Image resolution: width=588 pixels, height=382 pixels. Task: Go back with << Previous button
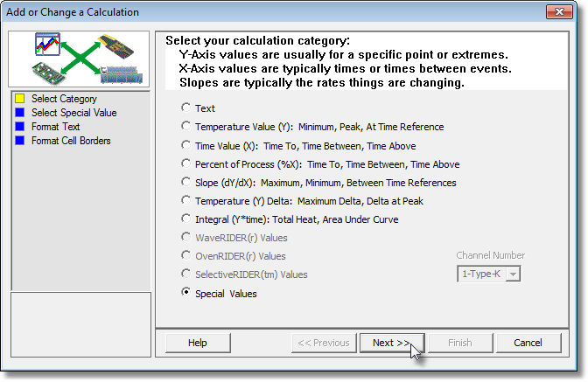[324, 343]
